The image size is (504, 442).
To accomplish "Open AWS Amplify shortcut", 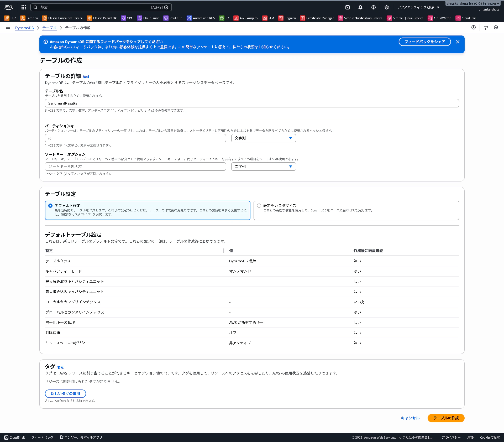I will coord(246,18).
